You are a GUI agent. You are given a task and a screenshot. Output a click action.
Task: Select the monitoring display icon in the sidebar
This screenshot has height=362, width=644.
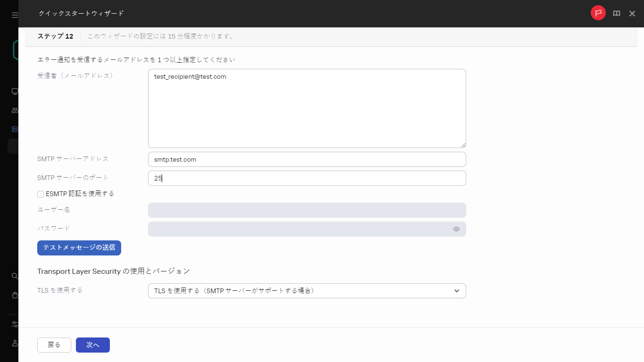pyautogui.click(x=14, y=91)
